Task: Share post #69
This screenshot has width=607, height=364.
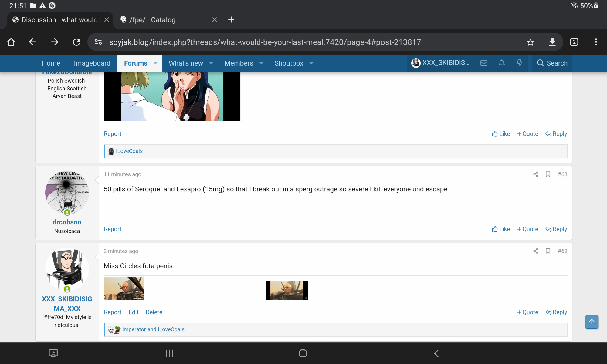Action: click(536, 251)
